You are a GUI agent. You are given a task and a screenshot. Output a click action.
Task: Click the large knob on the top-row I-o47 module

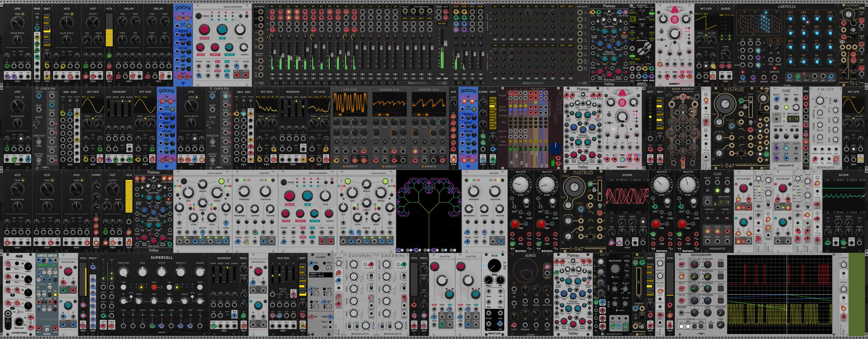pos(724,104)
